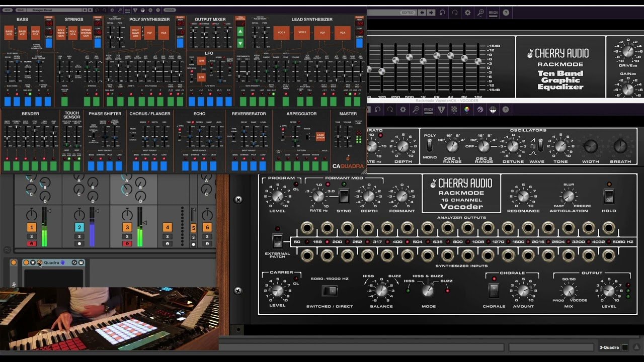Click trill interval down arrow in Quadra
This screenshot has height=362, width=644.
click(x=240, y=43)
